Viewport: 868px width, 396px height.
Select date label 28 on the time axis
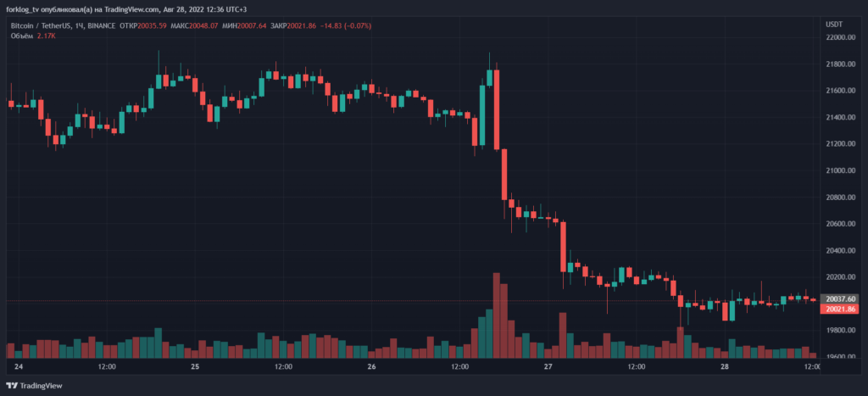(x=725, y=368)
